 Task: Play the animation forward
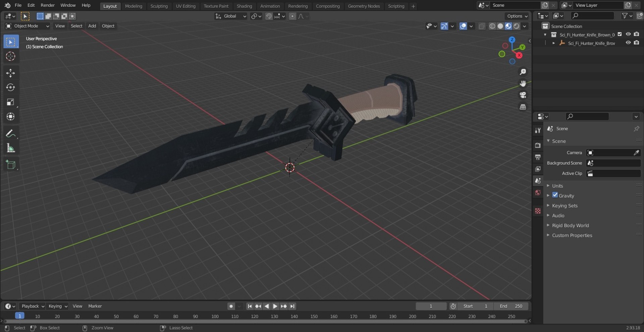point(275,306)
